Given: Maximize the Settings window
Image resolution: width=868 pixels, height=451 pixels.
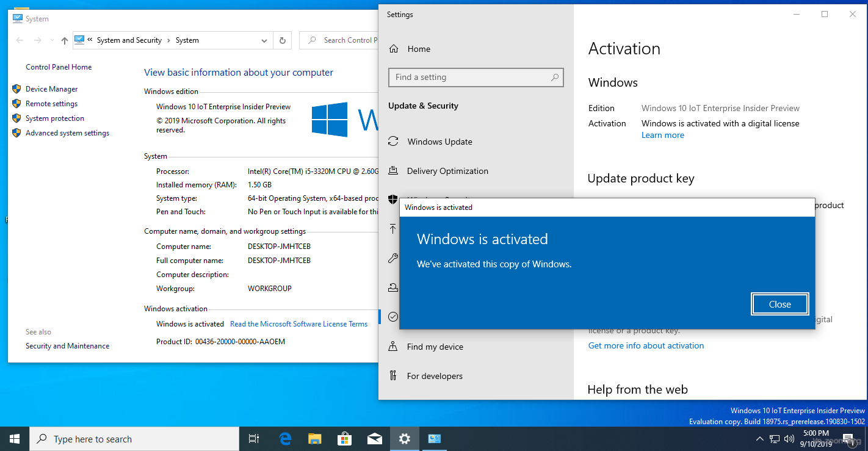Looking at the screenshot, I should click(825, 14).
